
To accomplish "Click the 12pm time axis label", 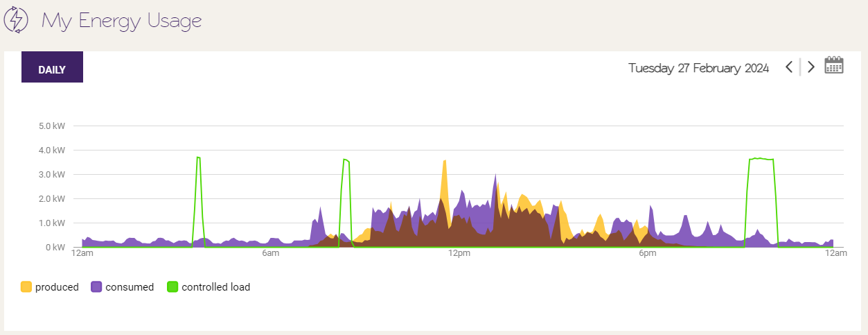I will 459,254.
